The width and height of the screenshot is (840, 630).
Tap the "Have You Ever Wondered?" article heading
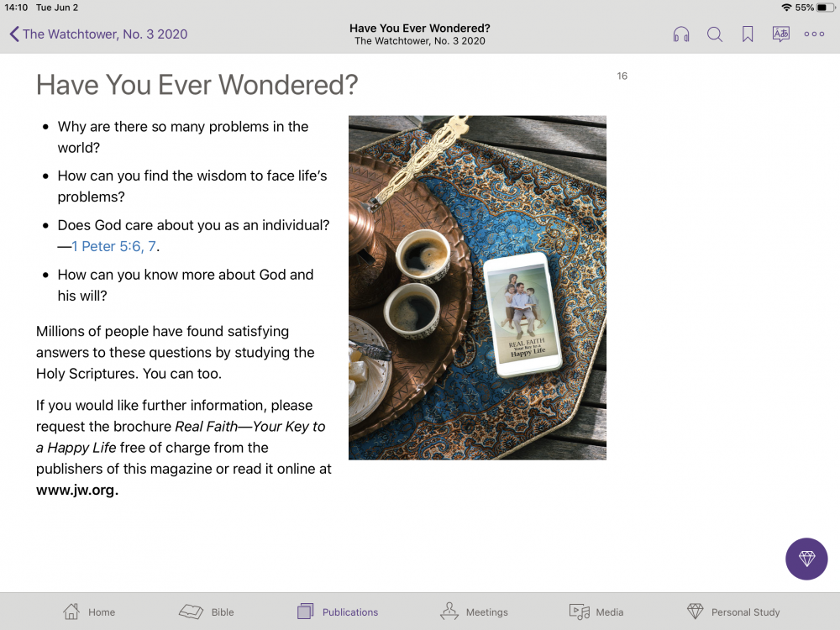click(197, 85)
